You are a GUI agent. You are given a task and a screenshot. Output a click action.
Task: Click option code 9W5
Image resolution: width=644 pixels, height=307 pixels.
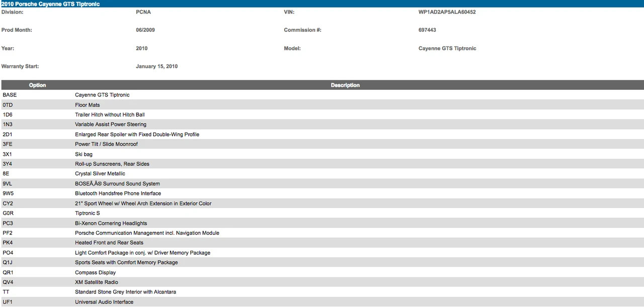(8, 193)
